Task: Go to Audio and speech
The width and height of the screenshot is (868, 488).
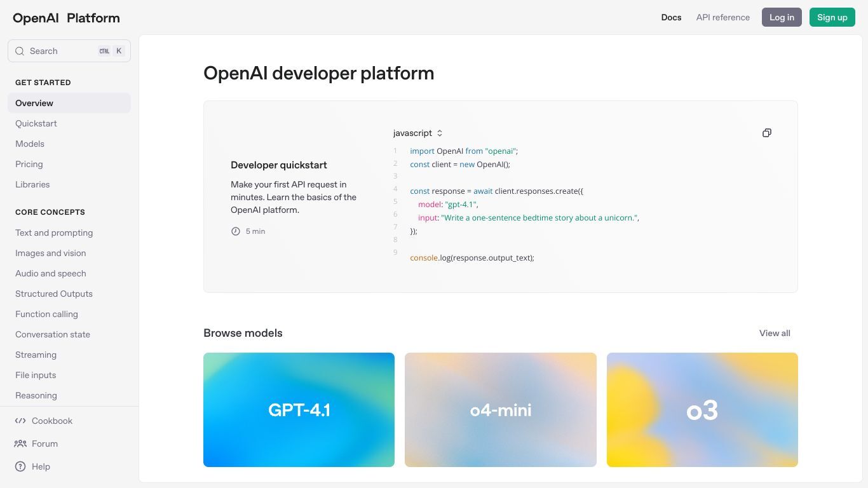Action: [69, 273]
